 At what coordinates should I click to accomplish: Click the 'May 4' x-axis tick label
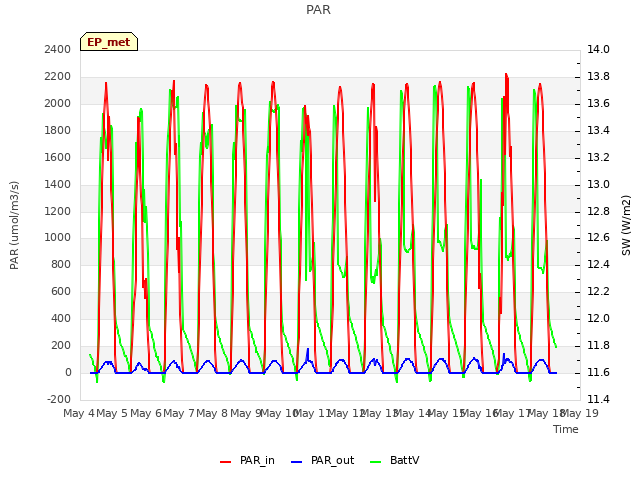point(79,413)
